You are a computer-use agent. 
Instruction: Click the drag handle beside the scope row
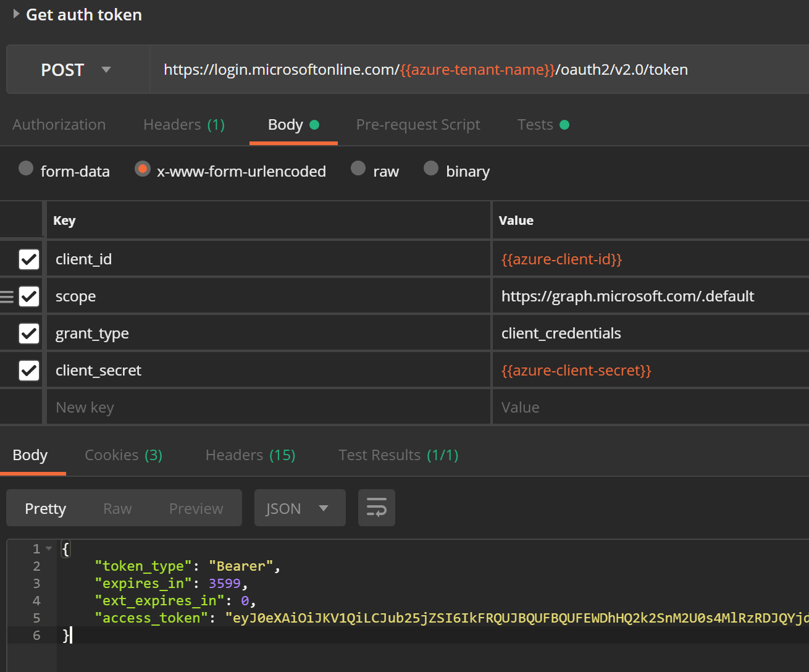(x=6, y=296)
